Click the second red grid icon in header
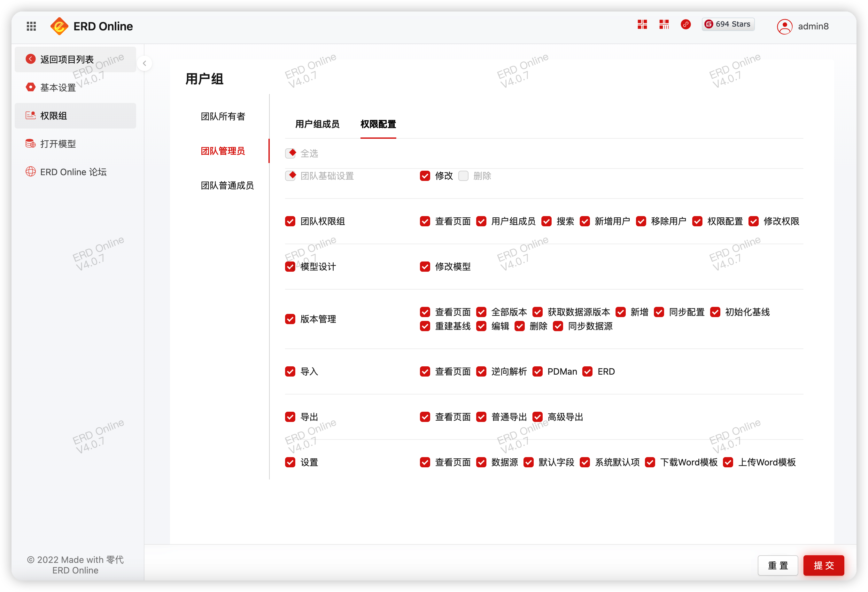Screen dimensions: 868x592 664,25
